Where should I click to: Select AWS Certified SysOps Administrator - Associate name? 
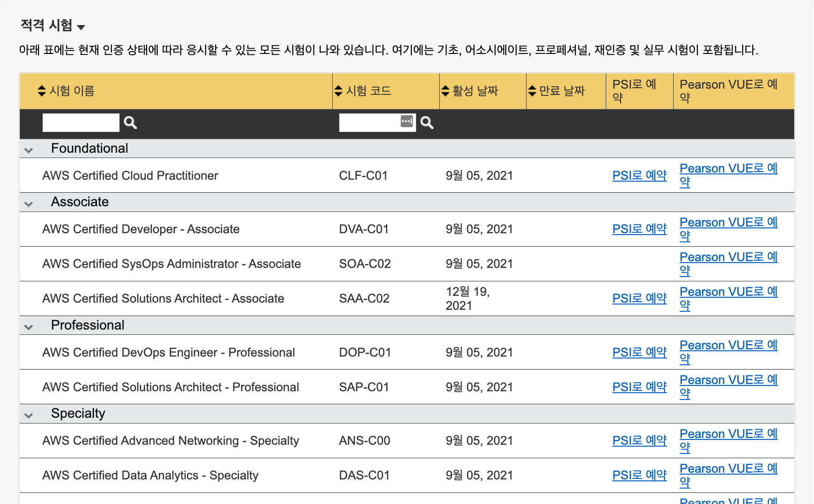(172, 264)
